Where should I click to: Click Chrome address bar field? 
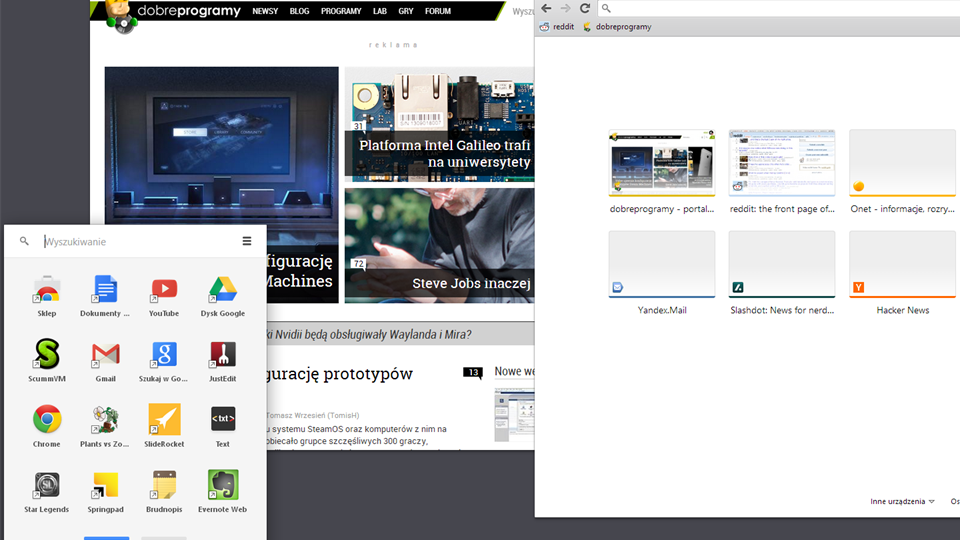click(779, 8)
